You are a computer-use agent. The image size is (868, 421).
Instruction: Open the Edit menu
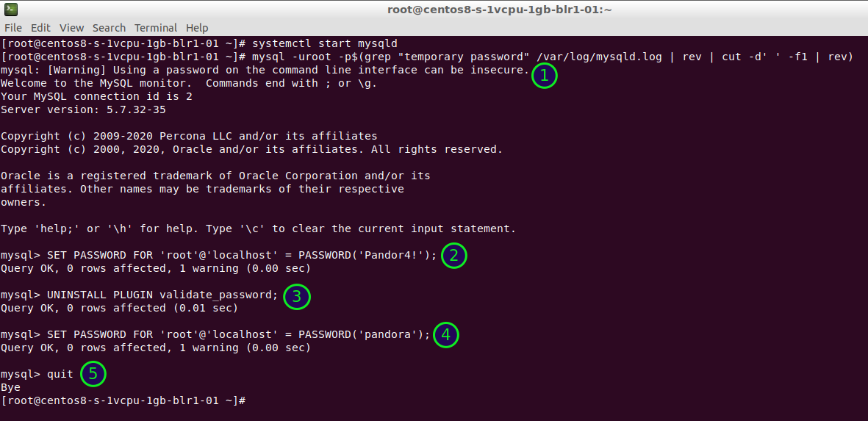[x=40, y=28]
